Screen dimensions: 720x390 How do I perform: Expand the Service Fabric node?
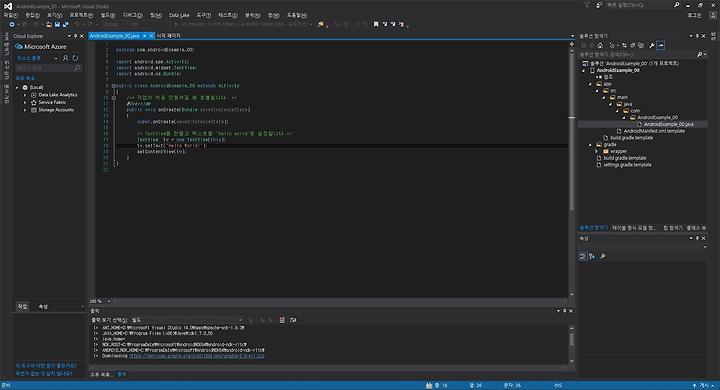(x=25, y=102)
